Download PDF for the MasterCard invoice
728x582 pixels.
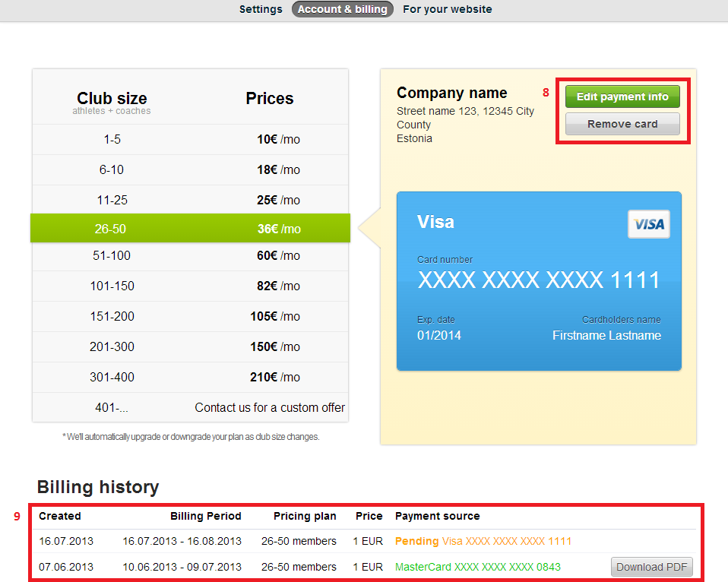click(651, 567)
